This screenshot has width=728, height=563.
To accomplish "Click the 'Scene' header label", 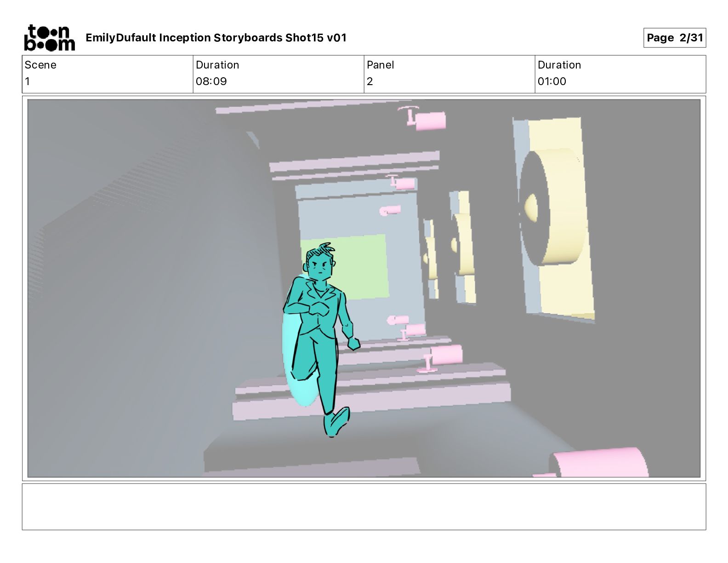I will (x=40, y=65).
